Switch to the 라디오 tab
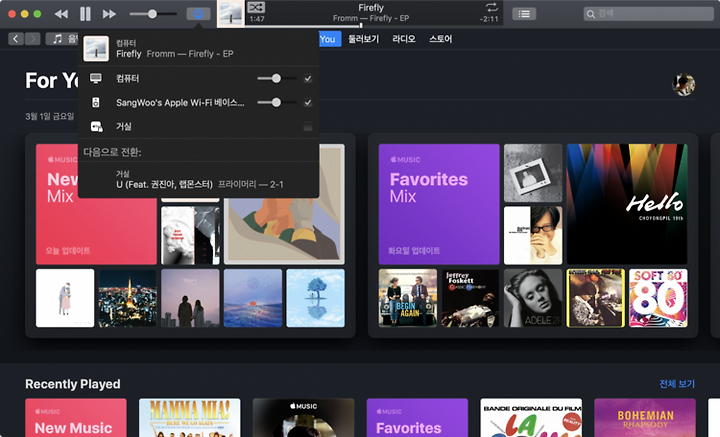This screenshot has height=437, width=720. [404, 39]
